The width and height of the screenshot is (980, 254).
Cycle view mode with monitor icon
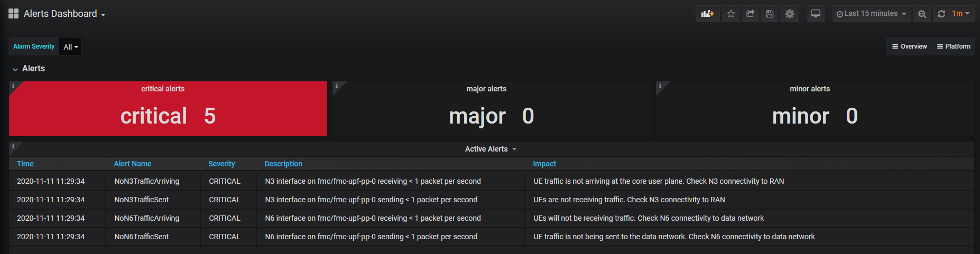click(816, 14)
